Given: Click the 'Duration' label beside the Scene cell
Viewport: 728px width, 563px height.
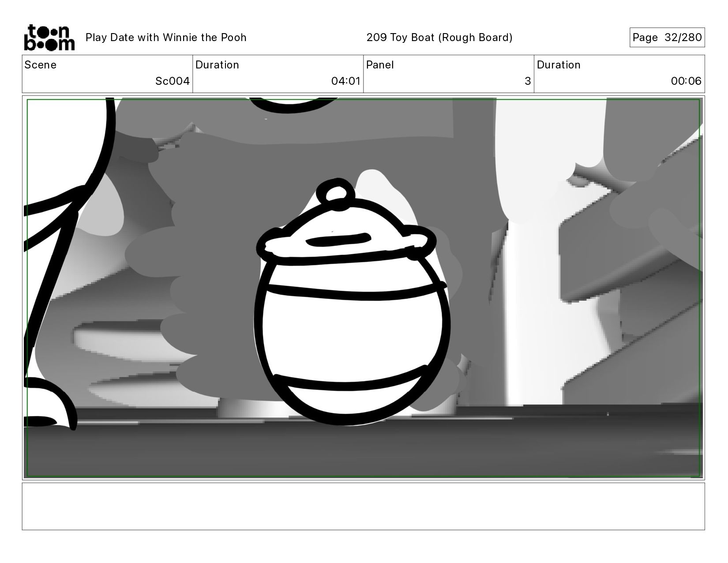Looking at the screenshot, I should click(x=217, y=65).
